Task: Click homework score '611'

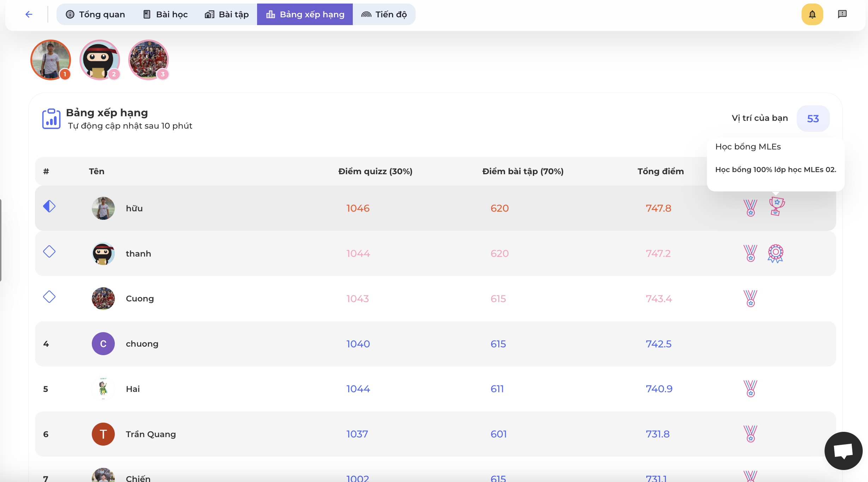Action: coord(497,389)
